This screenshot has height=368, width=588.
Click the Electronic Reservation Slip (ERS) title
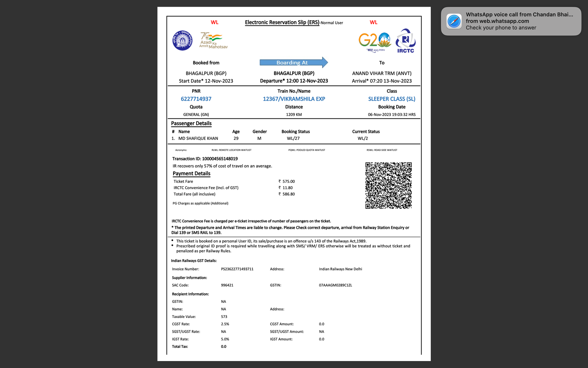point(282,22)
